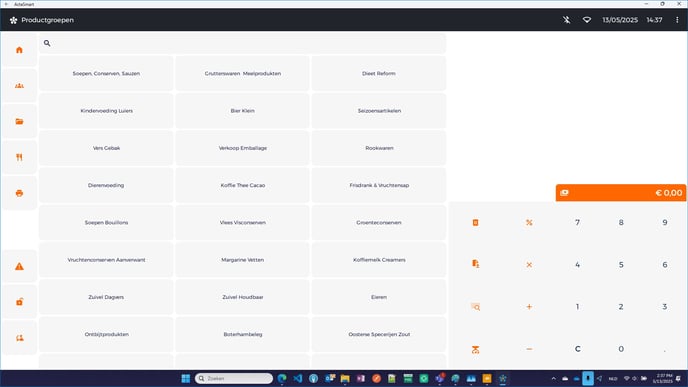688x387 pixels.
Task: Click the minus key on keypad
Action: [x=529, y=349]
